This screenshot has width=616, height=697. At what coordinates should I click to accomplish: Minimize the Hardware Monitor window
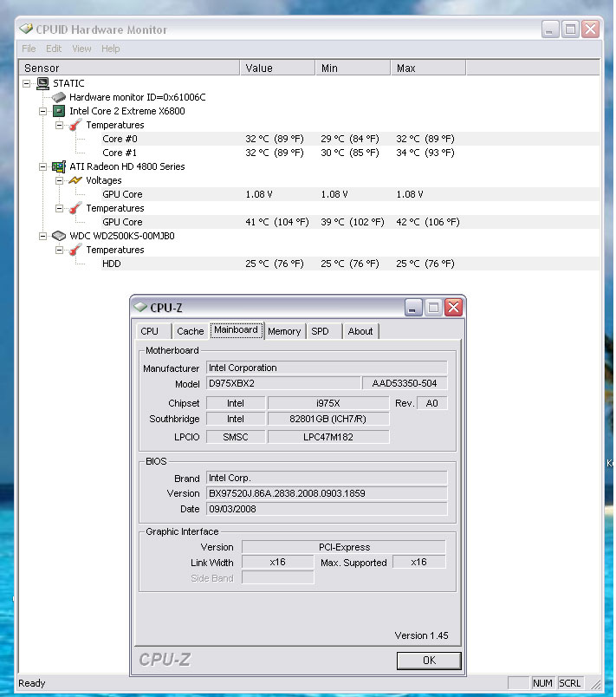(x=550, y=29)
